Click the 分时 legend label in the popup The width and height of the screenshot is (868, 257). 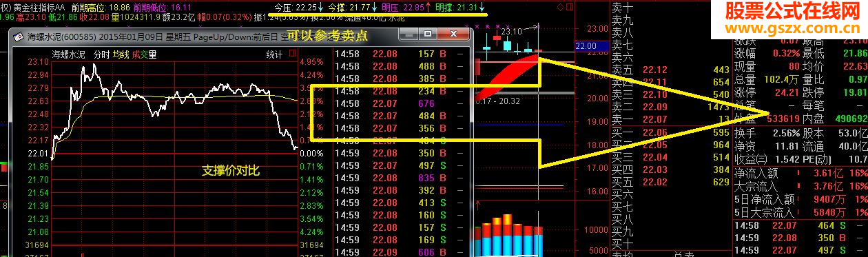tap(102, 54)
